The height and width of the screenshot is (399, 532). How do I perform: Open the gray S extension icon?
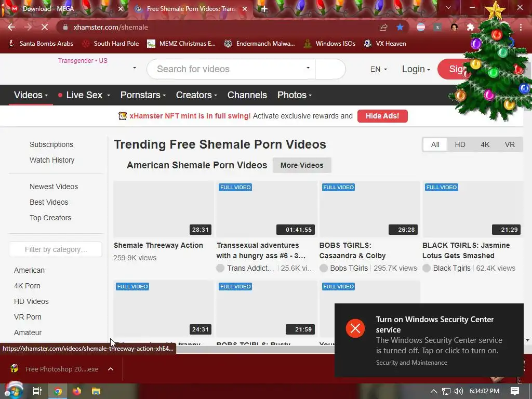(x=437, y=27)
